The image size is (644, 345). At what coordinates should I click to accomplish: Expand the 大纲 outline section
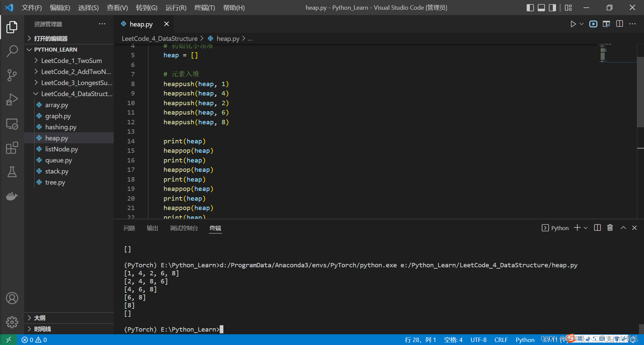[69, 318]
